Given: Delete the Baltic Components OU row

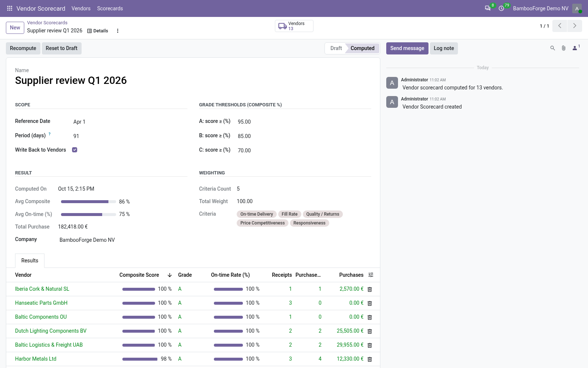Looking at the screenshot, I should pos(370,317).
